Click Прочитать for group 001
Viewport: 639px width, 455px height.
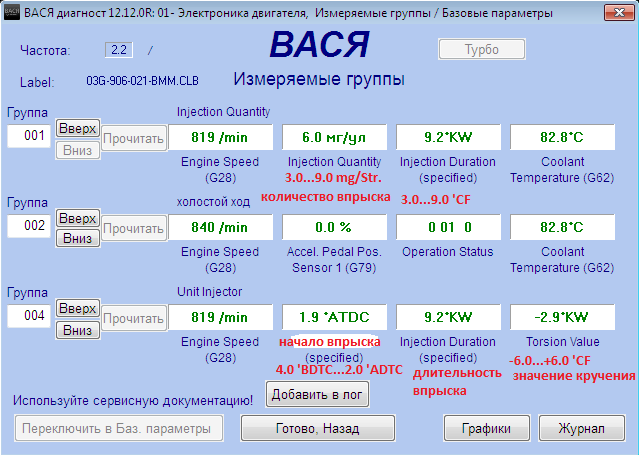[x=133, y=138]
